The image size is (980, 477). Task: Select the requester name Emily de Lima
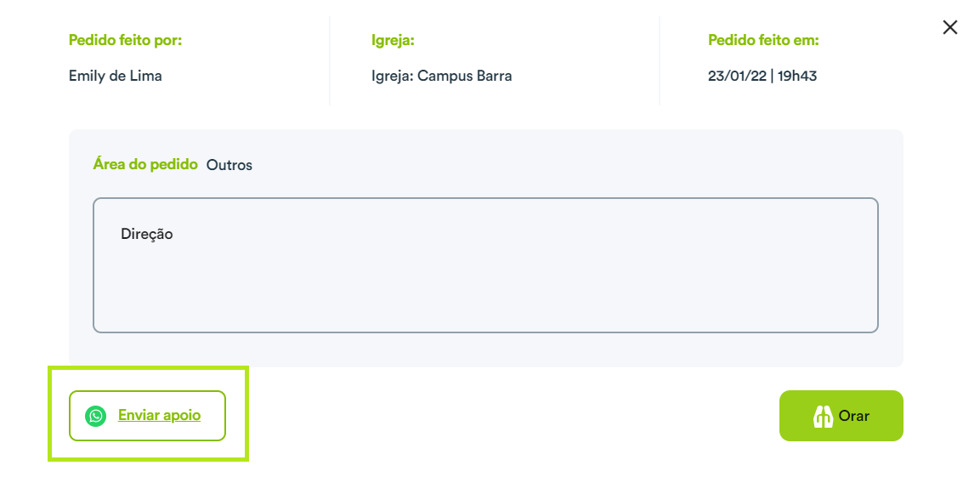[x=115, y=77]
